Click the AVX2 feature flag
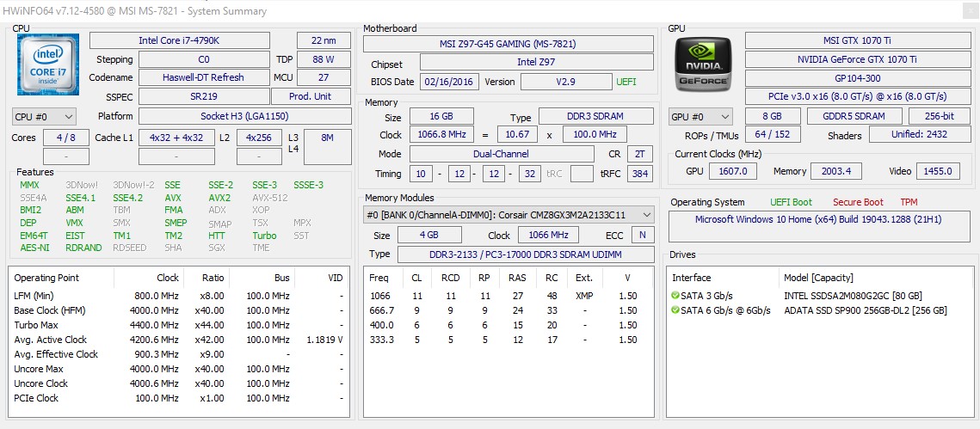The width and height of the screenshot is (980, 429). tap(219, 198)
